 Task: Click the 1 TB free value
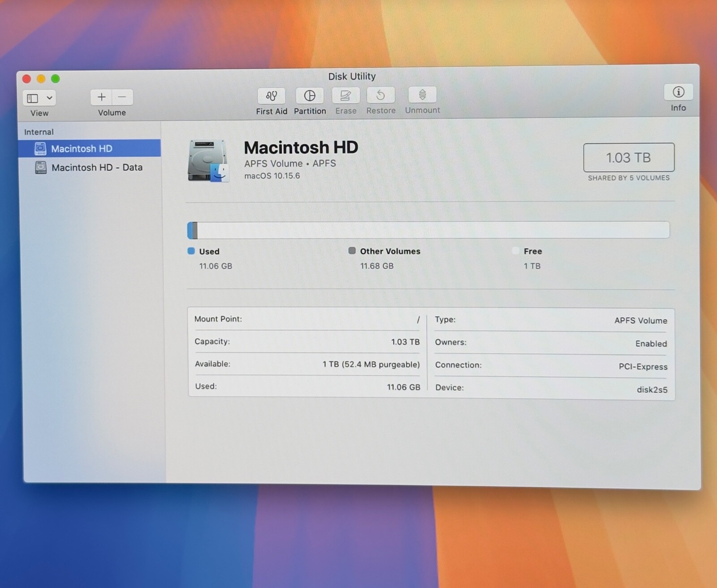(x=532, y=266)
